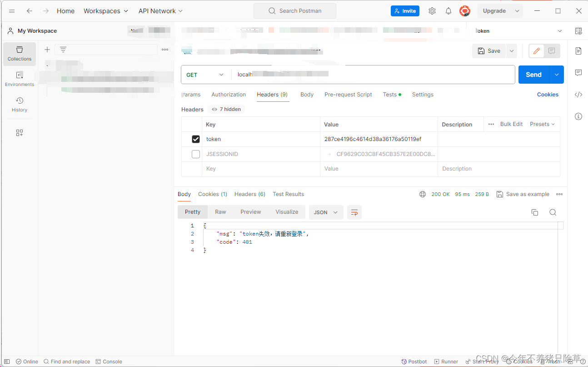588x367 pixels.
Task: Open the Pre-request Script tab
Action: pyautogui.click(x=348, y=95)
